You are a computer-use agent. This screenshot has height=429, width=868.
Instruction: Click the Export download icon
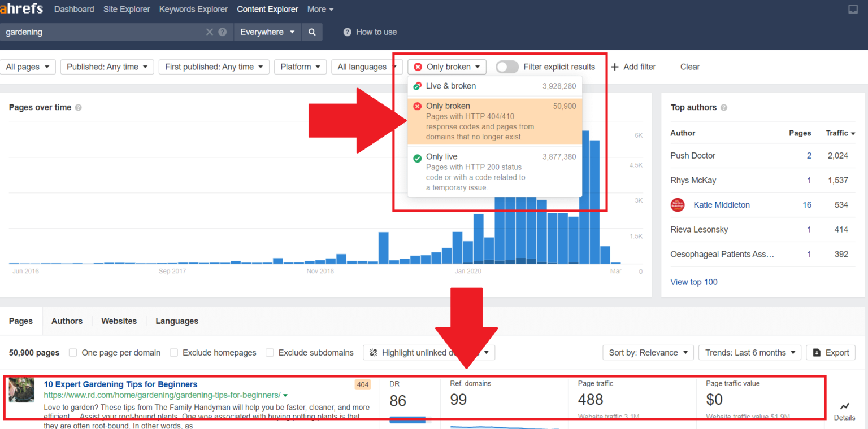(x=817, y=353)
